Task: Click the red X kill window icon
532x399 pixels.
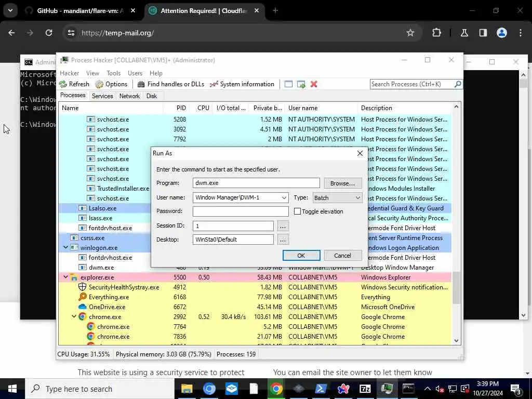Action: 314,84
